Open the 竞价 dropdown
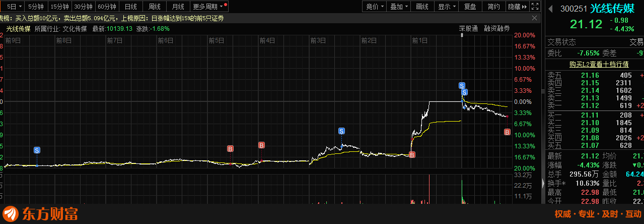The image size is (644, 224). (x=383, y=7)
